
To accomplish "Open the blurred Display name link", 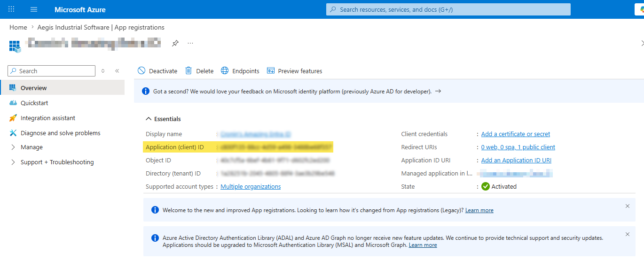I will 256,134.
